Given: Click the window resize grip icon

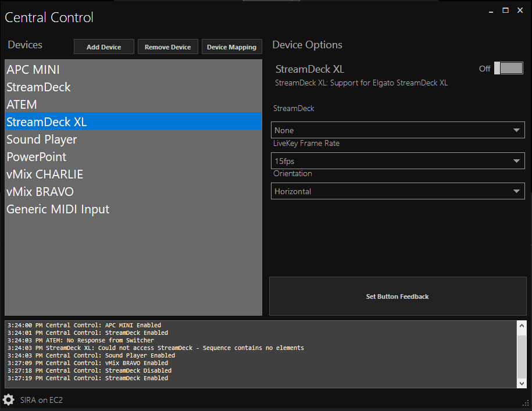Looking at the screenshot, I should [x=526, y=403].
